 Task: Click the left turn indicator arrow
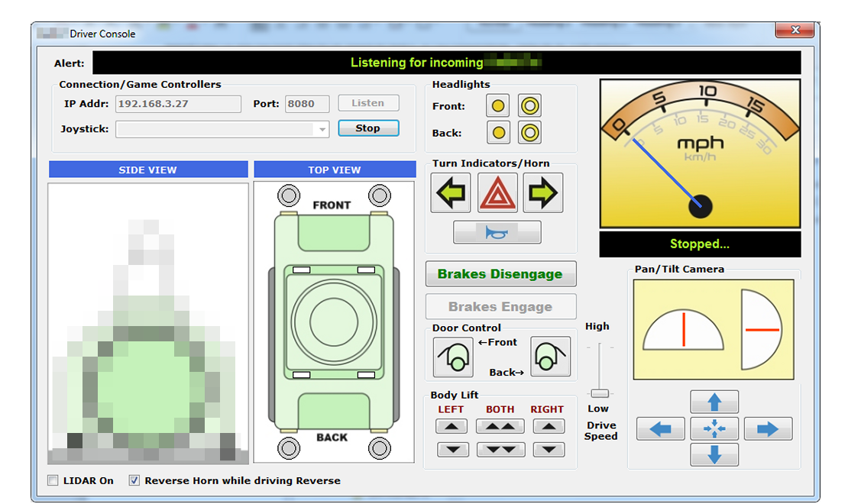click(x=451, y=192)
